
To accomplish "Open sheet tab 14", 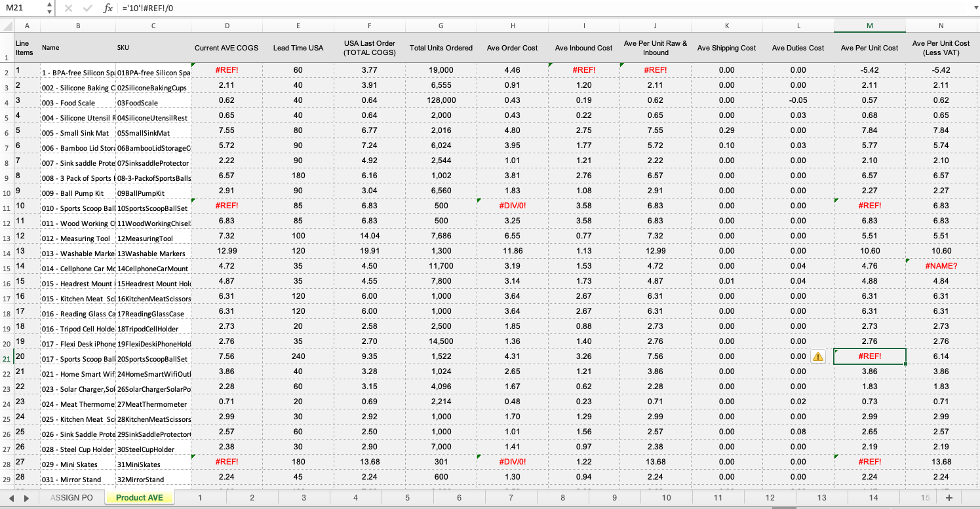I will [873, 498].
